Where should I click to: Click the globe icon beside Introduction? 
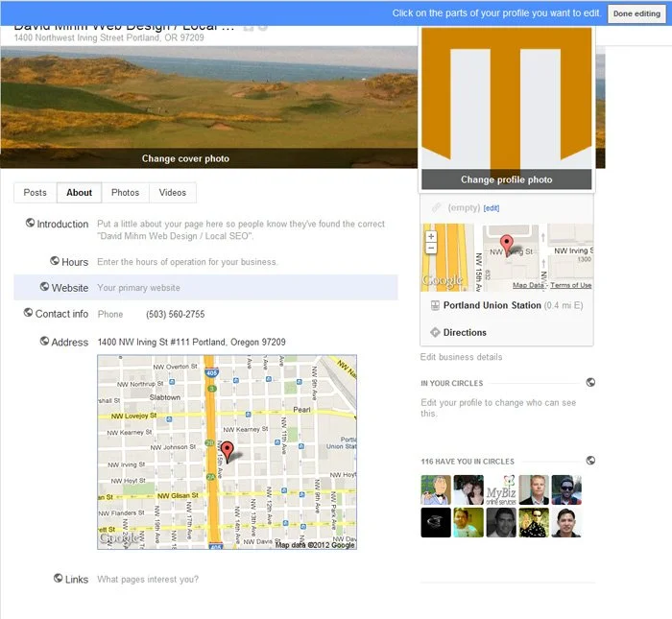[x=30, y=223]
